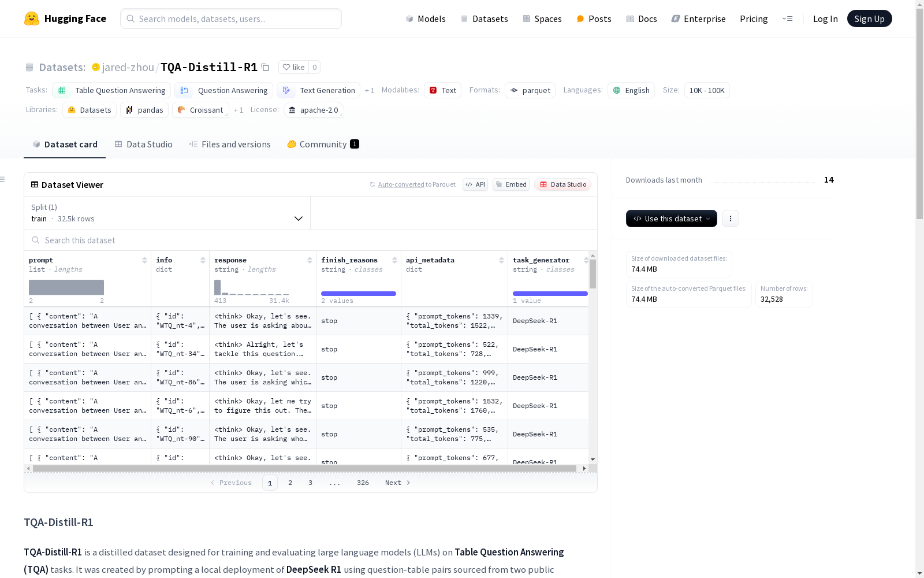Image resolution: width=924 pixels, height=578 pixels.
Task: Sort the task_generator column
Action: pyautogui.click(x=586, y=260)
